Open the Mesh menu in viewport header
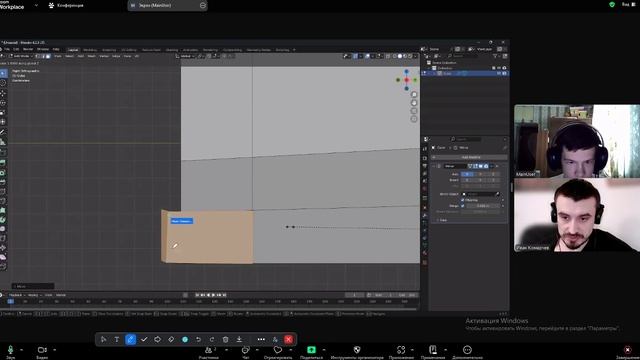The height and width of the screenshot is (360, 640). coord(92,56)
